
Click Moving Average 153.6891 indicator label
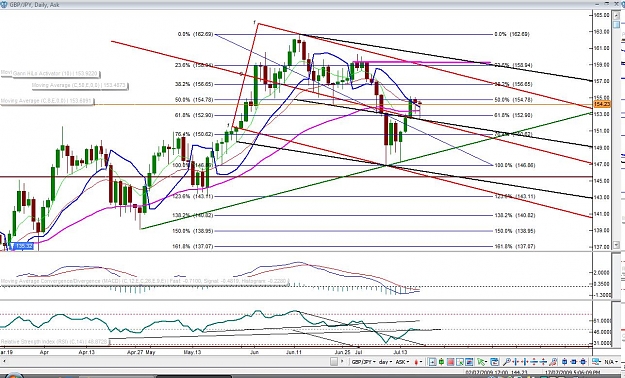[47, 101]
